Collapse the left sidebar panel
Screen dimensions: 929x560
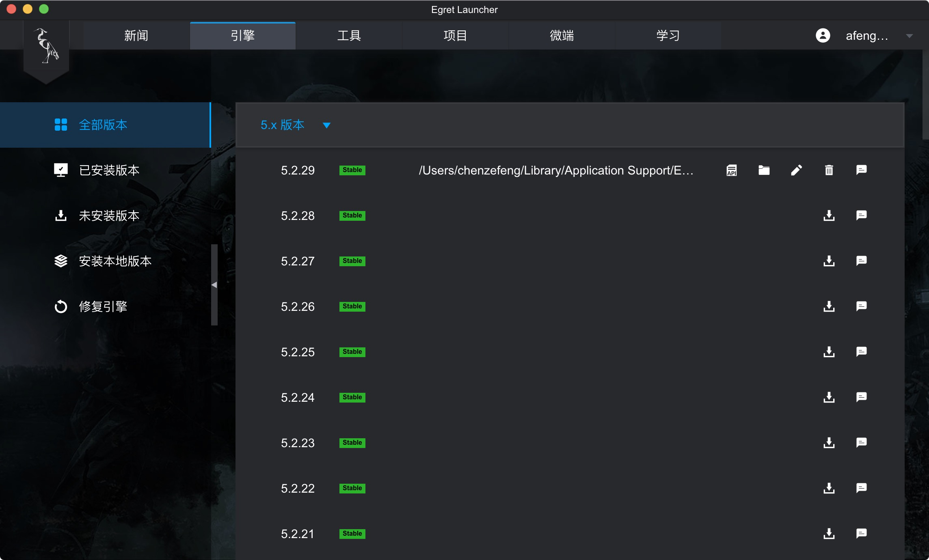pos(214,285)
